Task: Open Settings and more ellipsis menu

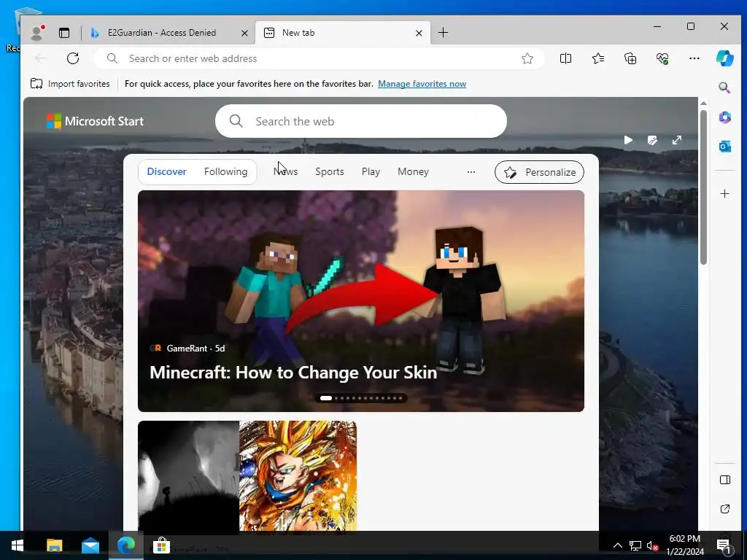Action: (694, 58)
